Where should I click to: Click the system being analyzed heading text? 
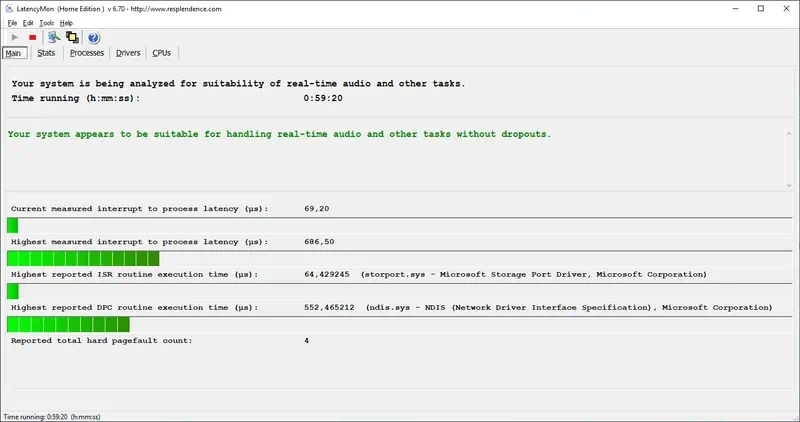tap(239, 84)
